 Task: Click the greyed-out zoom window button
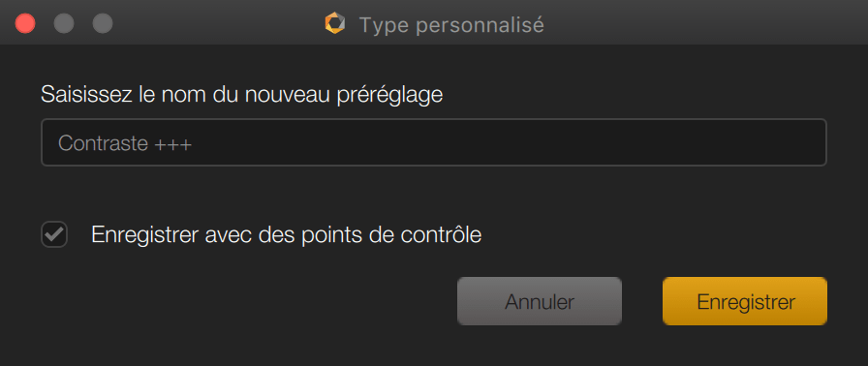(x=103, y=24)
